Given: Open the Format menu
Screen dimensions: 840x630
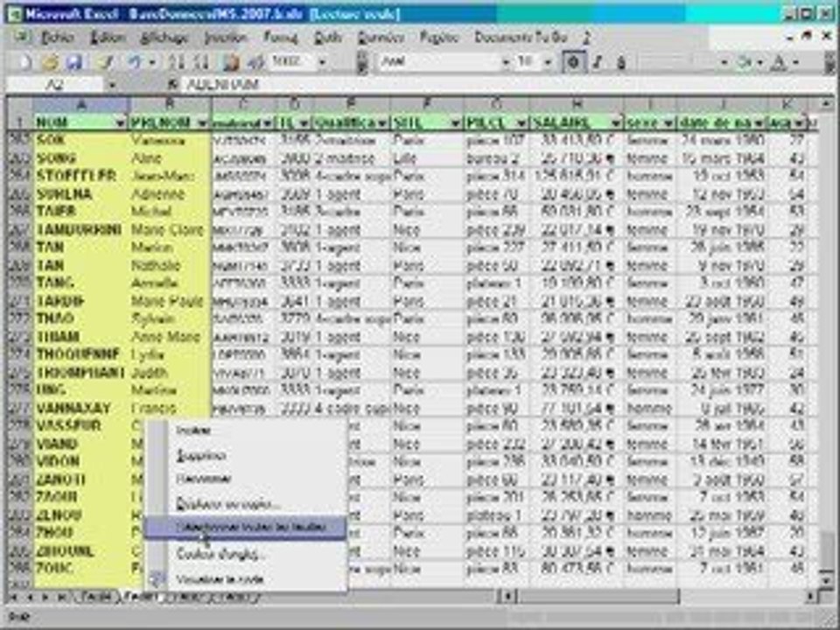Looking at the screenshot, I should pyautogui.click(x=280, y=38).
